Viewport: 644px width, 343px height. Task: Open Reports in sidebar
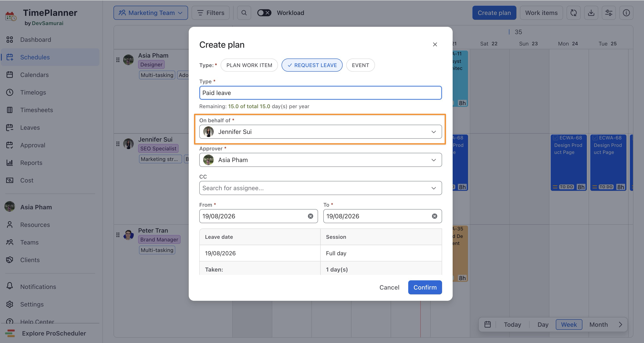click(50, 163)
